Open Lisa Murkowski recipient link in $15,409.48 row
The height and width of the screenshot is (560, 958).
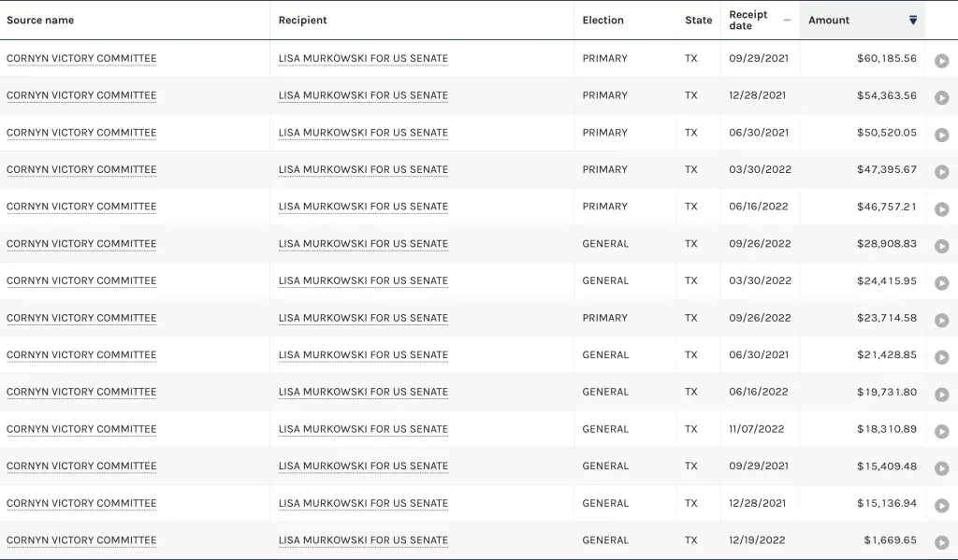pos(363,466)
